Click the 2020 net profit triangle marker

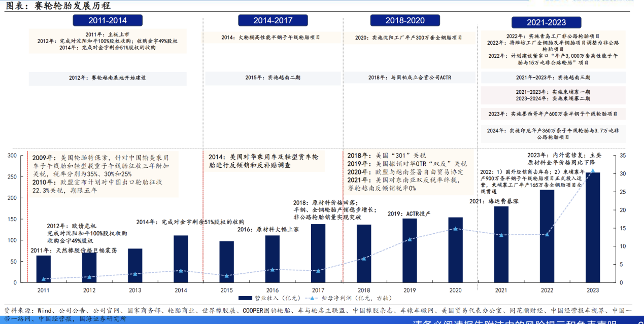pos(455,229)
